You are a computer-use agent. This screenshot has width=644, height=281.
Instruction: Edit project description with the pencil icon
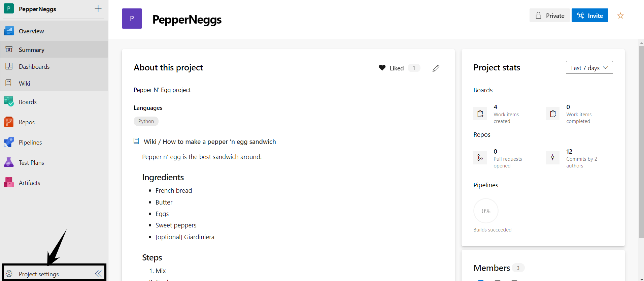click(436, 68)
